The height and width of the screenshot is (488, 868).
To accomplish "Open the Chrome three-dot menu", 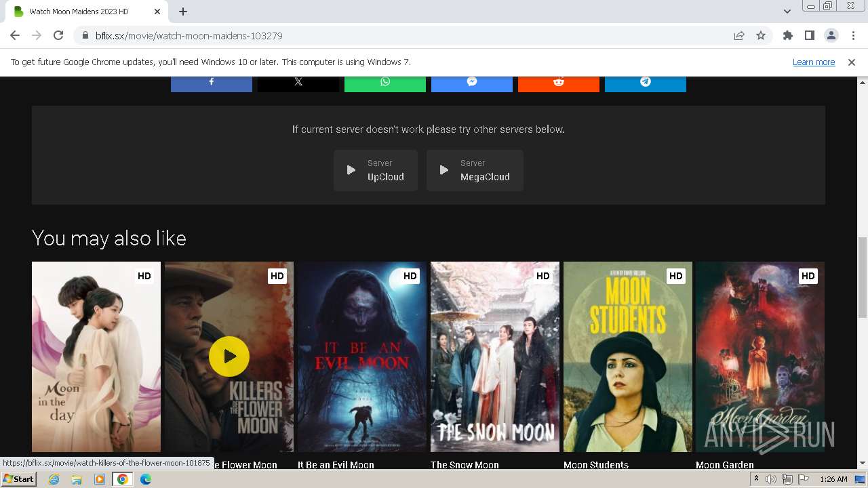I will tap(852, 35).
